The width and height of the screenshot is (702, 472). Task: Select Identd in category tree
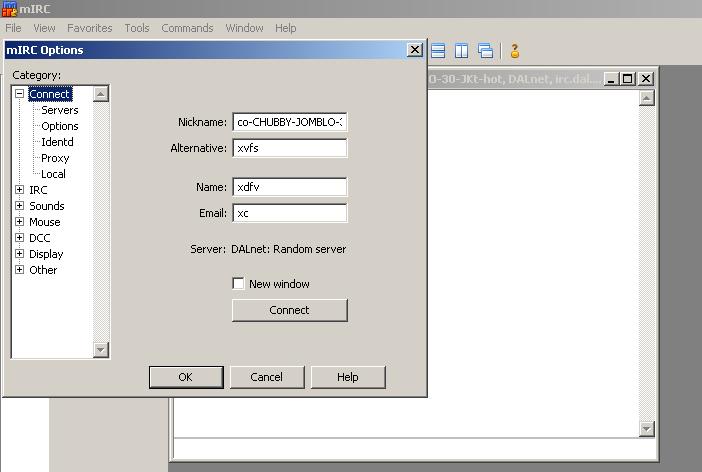pos(57,142)
